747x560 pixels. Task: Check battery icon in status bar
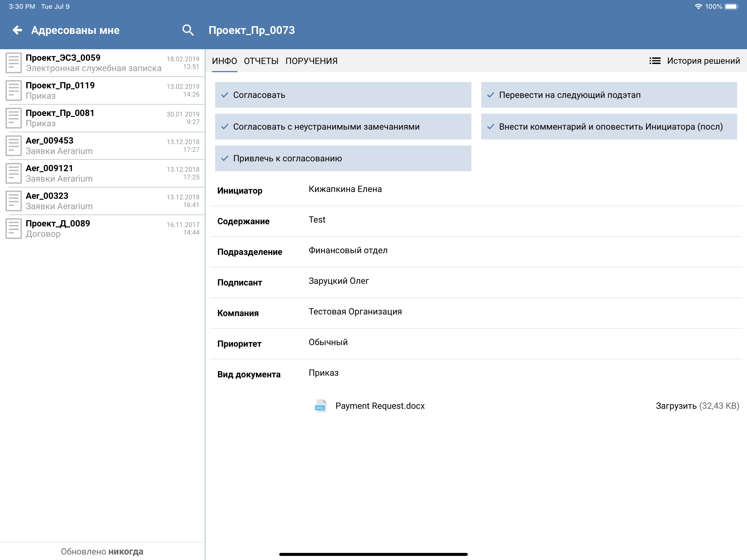pos(731,7)
